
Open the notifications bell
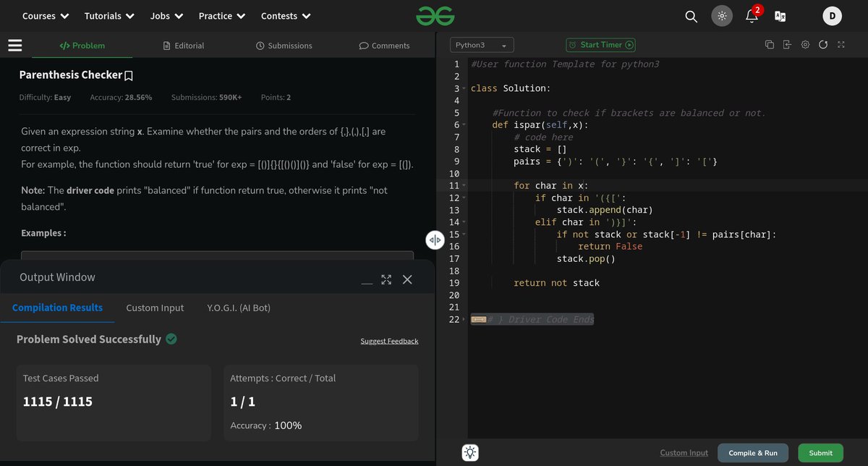pos(752,15)
